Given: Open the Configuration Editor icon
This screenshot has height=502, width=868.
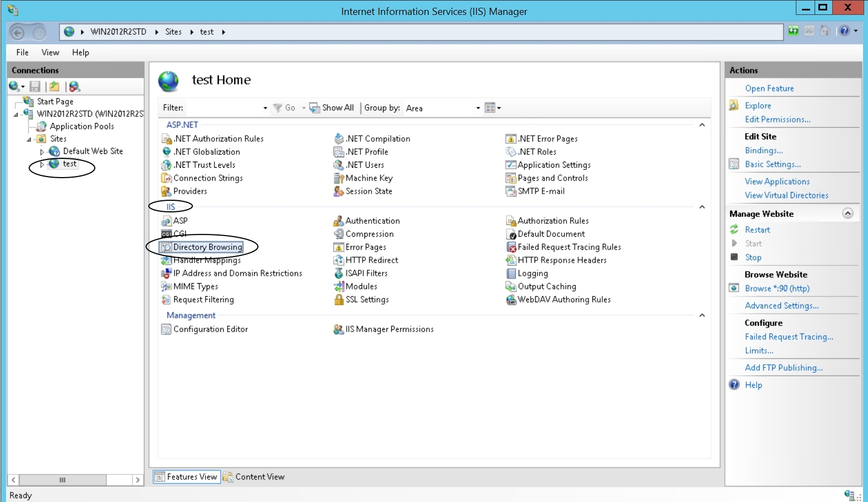Looking at the screenshot, I should [166, 329].
